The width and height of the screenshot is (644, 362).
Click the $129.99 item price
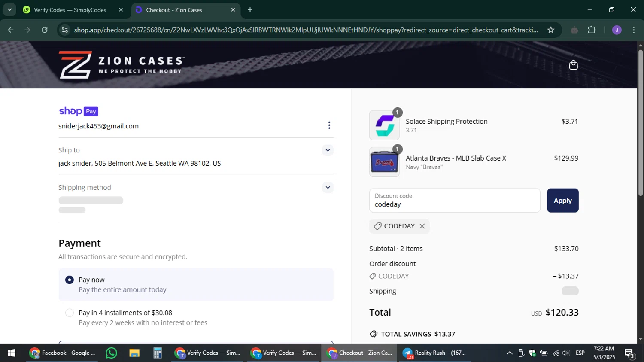coord(566,158)
